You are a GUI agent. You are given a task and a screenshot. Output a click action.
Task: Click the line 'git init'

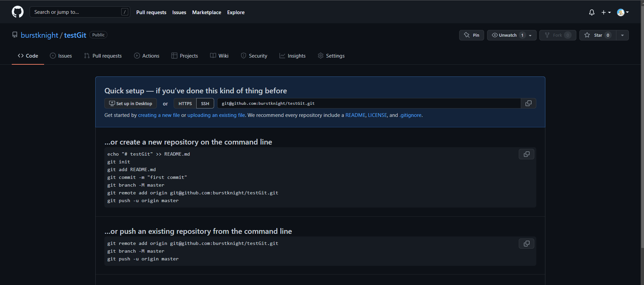click(119, 162)
